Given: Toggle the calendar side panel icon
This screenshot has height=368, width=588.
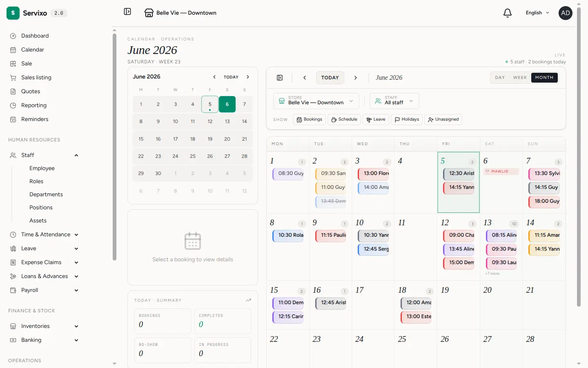Looking at the screenshot, I should pyautogui.click(x=280, y=78).
